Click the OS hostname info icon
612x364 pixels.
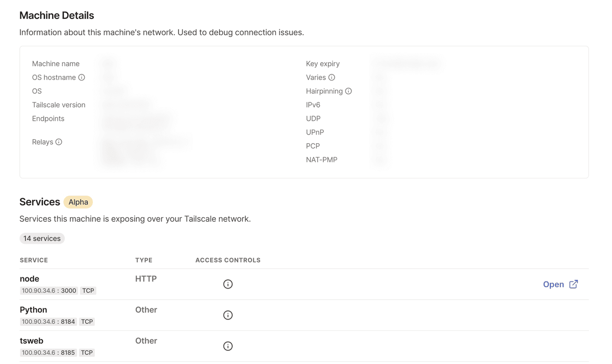point(82,77)
